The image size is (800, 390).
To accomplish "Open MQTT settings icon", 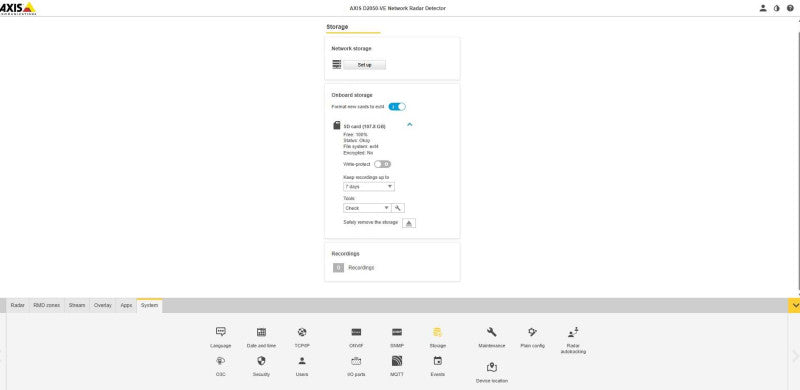I will pos(397,361).
